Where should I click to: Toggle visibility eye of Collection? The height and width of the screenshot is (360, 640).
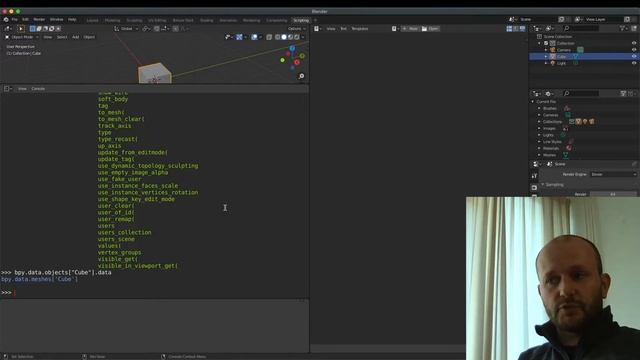[x=634, y=43]
